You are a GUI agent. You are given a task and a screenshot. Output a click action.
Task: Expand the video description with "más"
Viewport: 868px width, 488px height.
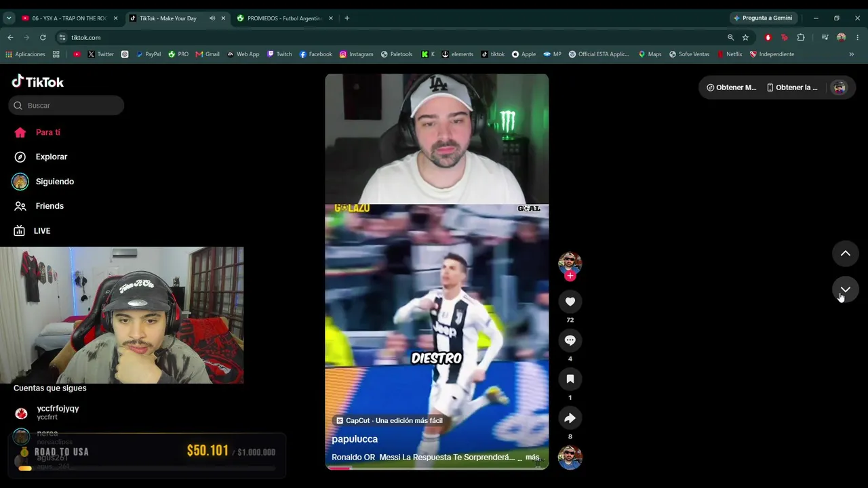(532, 457)
